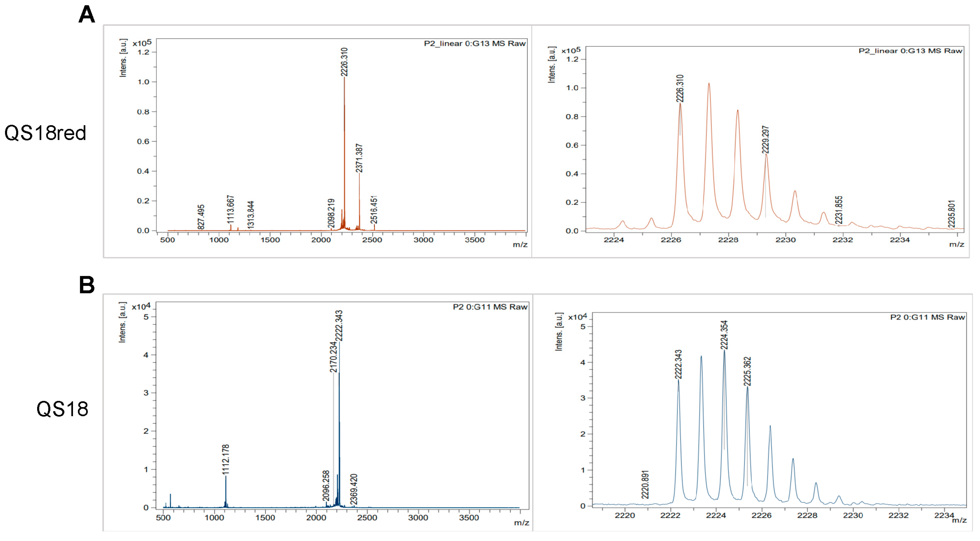Screen dimensions: 980x541
Task: Click the 2231.855 peak label
Action: (839, 210)
